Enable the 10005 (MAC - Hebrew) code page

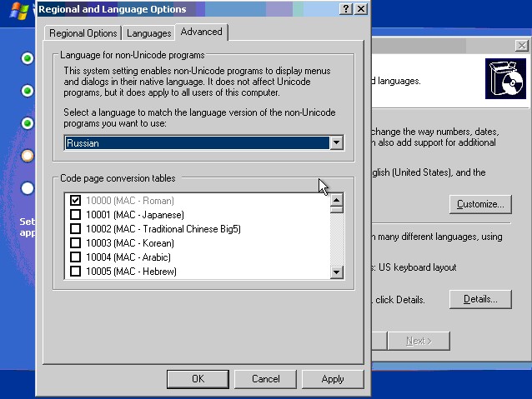point(76,272)
